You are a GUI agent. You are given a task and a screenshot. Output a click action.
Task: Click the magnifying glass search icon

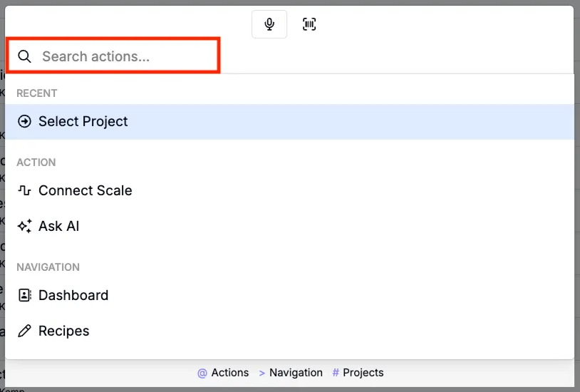[x=25, y=56]
